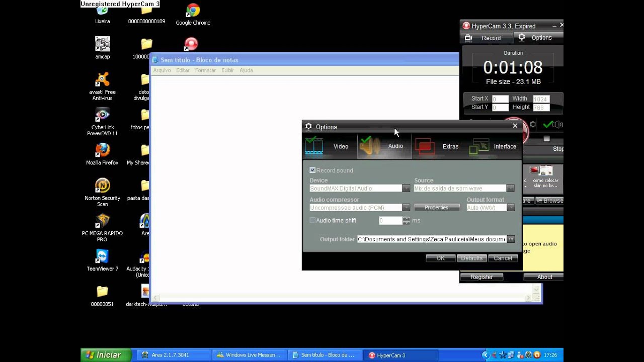Expand hidden system tray icons arrow
The width and height of the screenshot is (644, 362).
point(486,355)
